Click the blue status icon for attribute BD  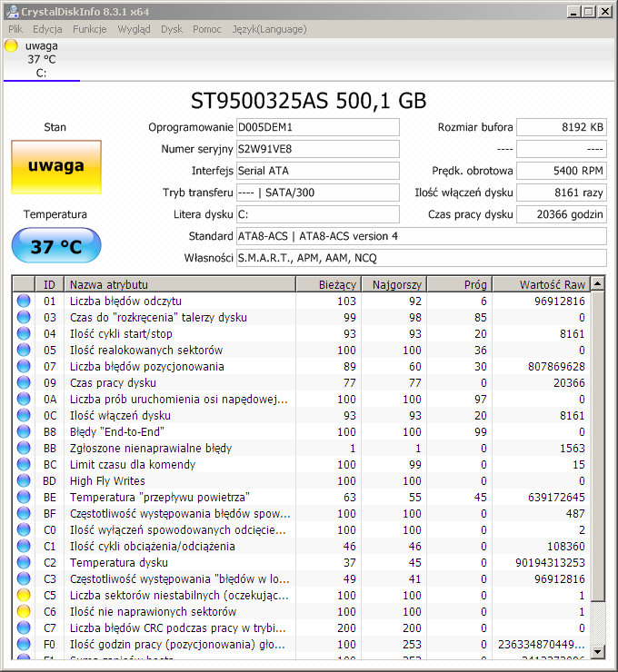tap(24, 481)
